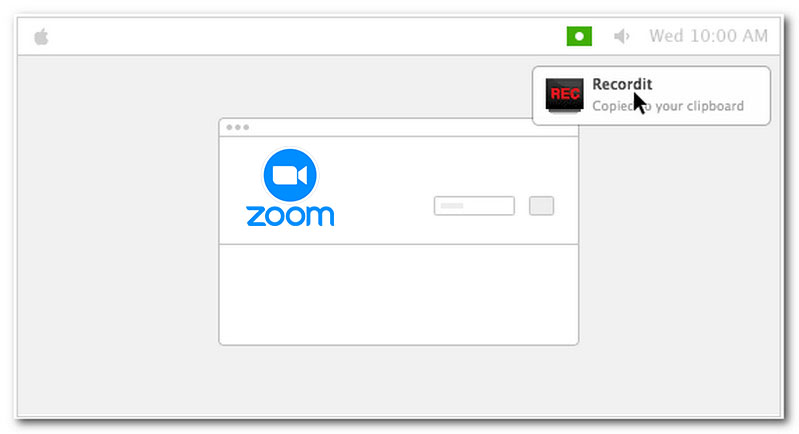Click the blue Zoom camera logo
Image resolution: width=799 pixels, height=434 pixels.
pyautogui.click(x=290, y=175)
